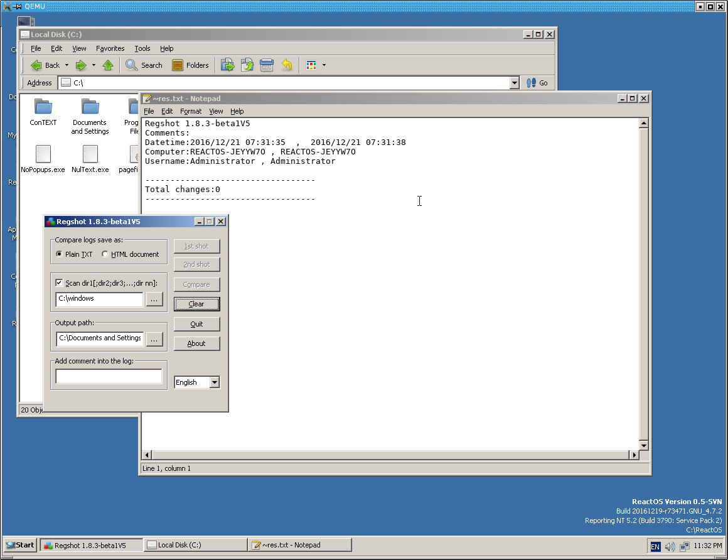Screen dimensions: 728x560
Task: Browse for scan directory with the ... button
Action: point(154,299)
